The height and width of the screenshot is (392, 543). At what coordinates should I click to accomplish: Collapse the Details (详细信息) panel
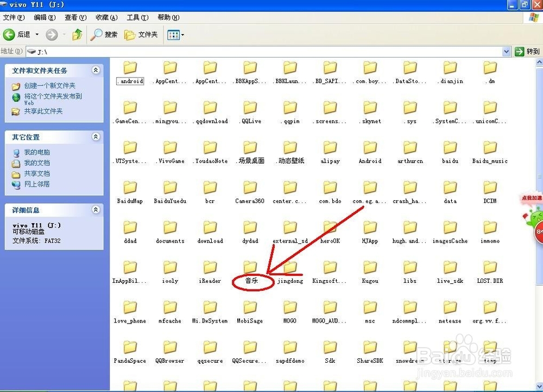pos(96,210)
